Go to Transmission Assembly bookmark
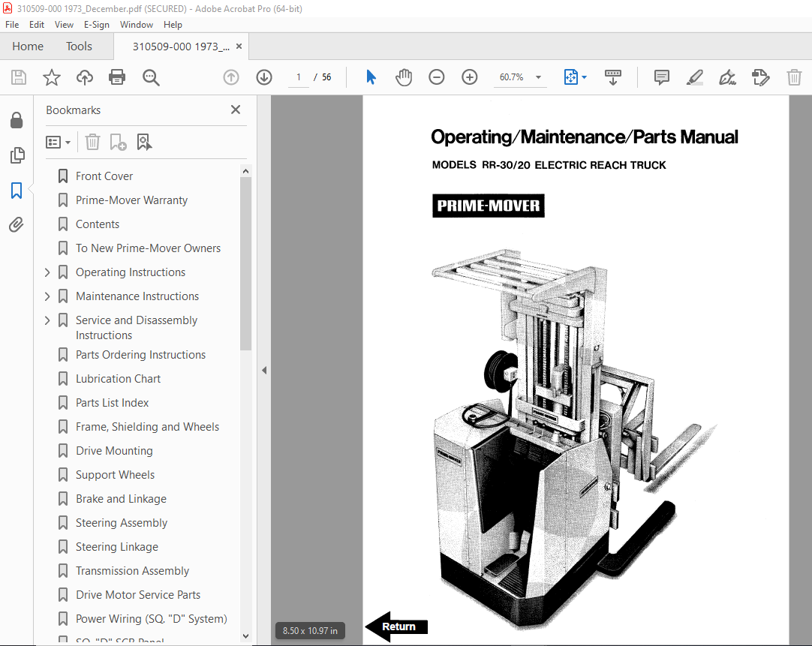This screenshot has height=646, width=812. point(132,570)
